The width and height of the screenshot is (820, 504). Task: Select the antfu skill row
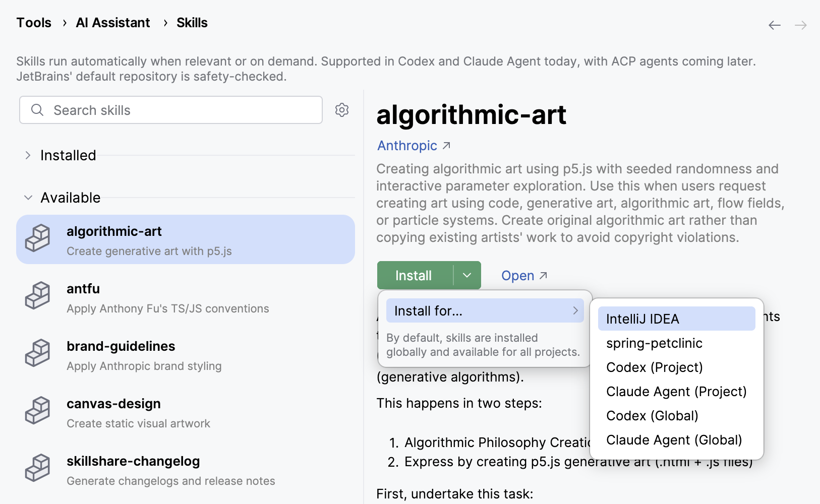(x=186, y=297)
